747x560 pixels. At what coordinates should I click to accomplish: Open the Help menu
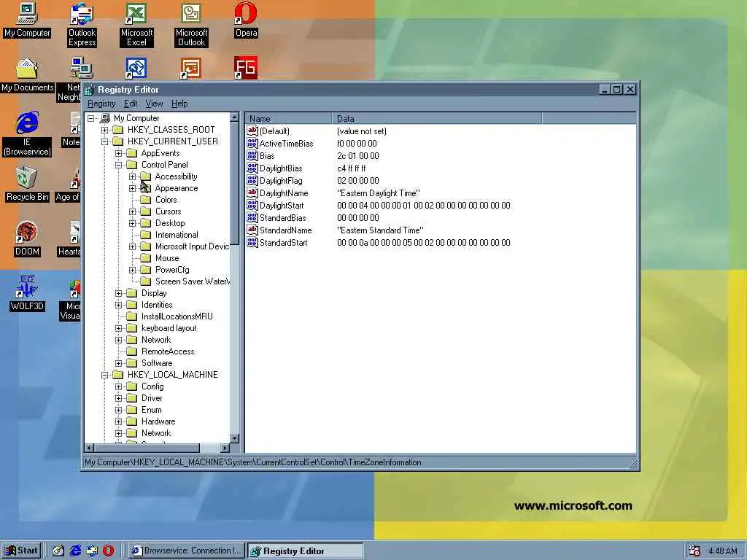click(x=179, y=104)
